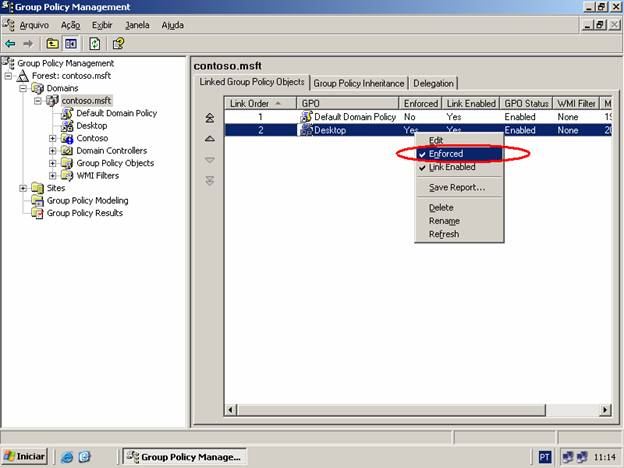Click the Group Policy Management root icon

click(8, 62)
